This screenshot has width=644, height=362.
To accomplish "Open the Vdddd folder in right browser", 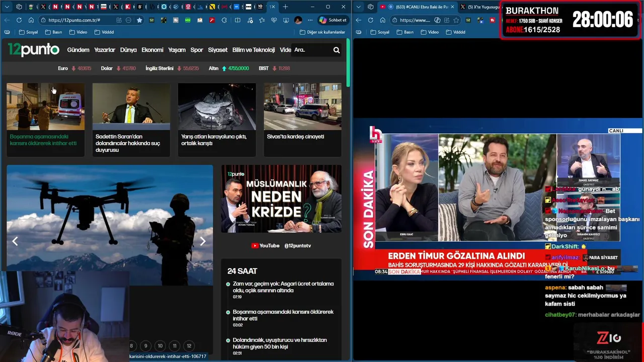I will pos(455,32).
